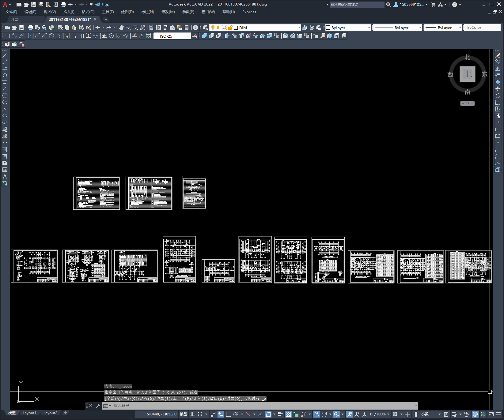Open the 修改(M) menu
This screenshot has width=504, height=420.
coord(168,12)
